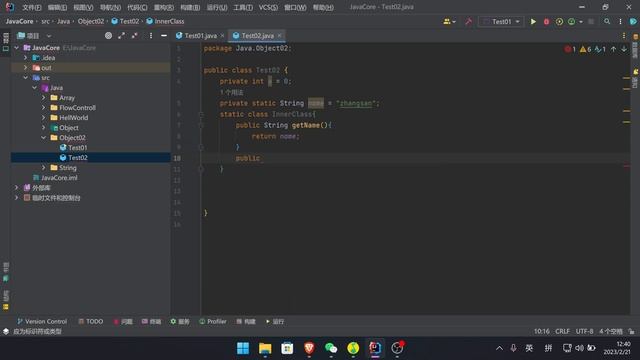This screenshot has width=640, height=360.
Task: Collapse the src folder
Action: coord(26,78)
